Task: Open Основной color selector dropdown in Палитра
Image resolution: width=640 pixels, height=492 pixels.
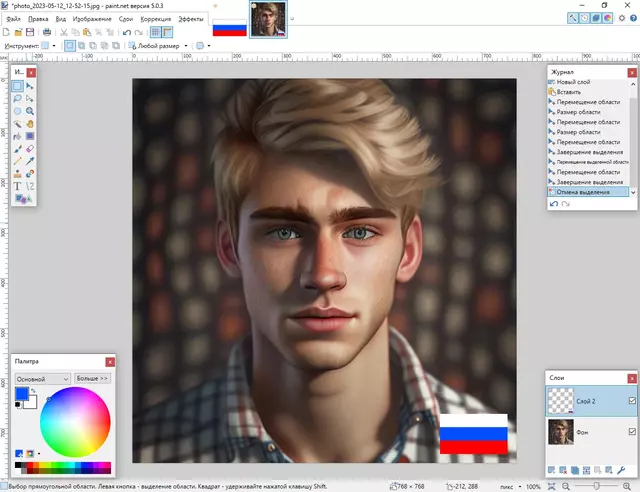Action: [42, 379]
